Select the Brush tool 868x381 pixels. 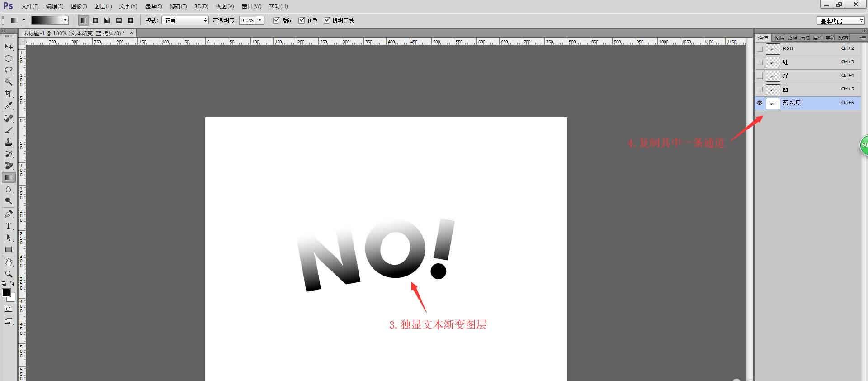click(9, 130)
